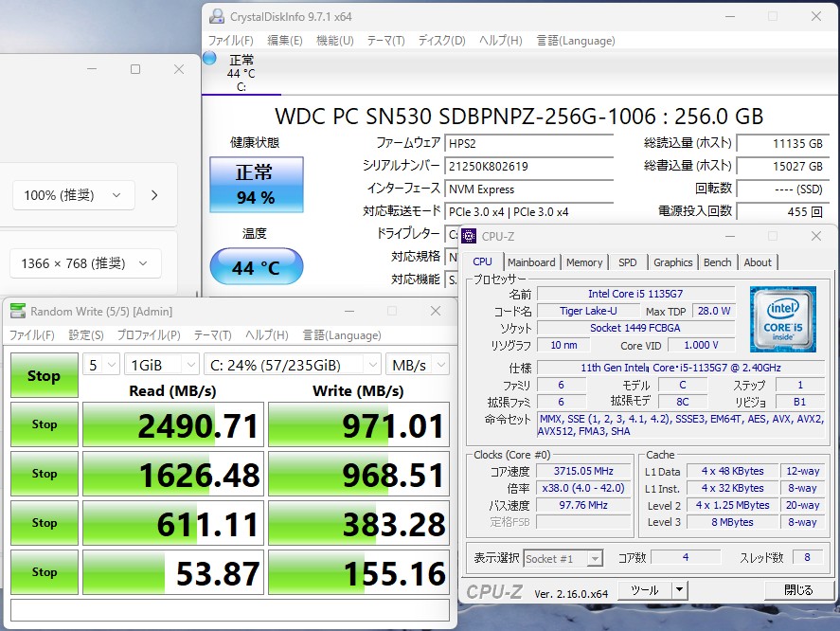Open the MB/s unit dropdown
Viewport: 840px width, 631px height.
click(x=417, y=365)
